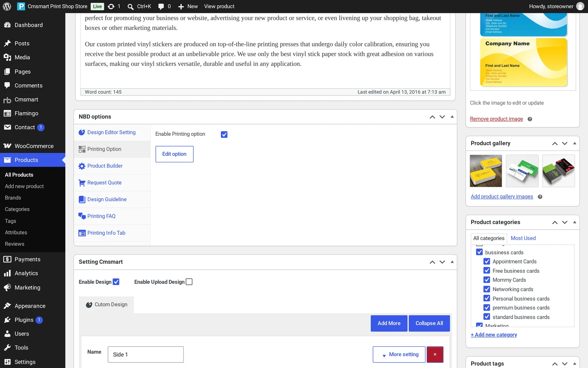Click the New plus icon
The image size is (588, 368).
point(181,7)
